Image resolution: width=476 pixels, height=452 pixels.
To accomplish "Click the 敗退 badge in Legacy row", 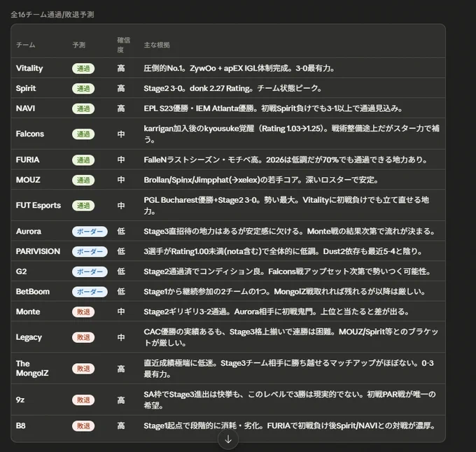I will pos(83,337).
